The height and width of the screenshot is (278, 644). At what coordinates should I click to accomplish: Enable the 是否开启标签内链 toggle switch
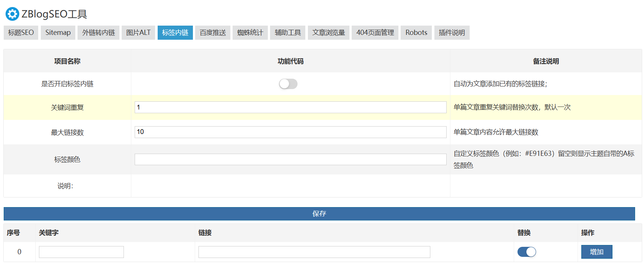point(288,84)
